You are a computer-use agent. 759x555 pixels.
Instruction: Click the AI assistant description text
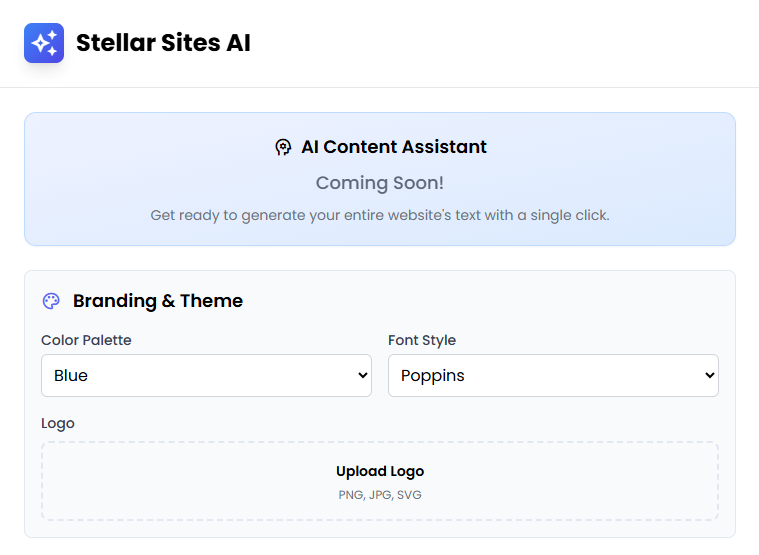[x=380, y=215]
